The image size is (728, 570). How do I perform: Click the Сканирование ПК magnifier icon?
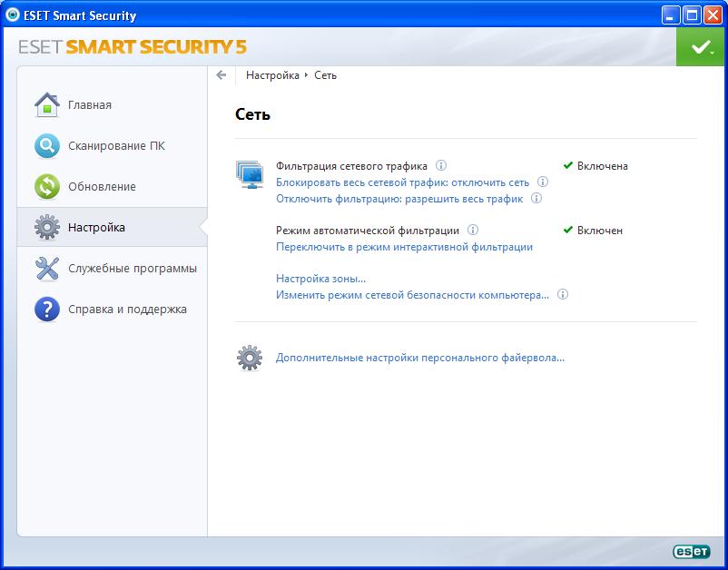point(47,146)
